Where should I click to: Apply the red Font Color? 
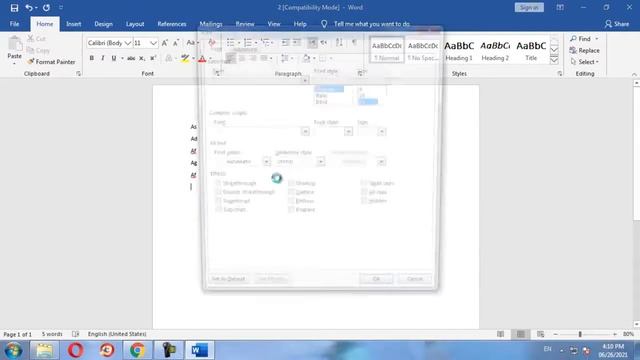pos(202,59)
